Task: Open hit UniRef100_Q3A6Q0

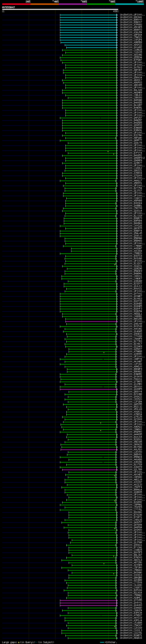Action: 131,607
